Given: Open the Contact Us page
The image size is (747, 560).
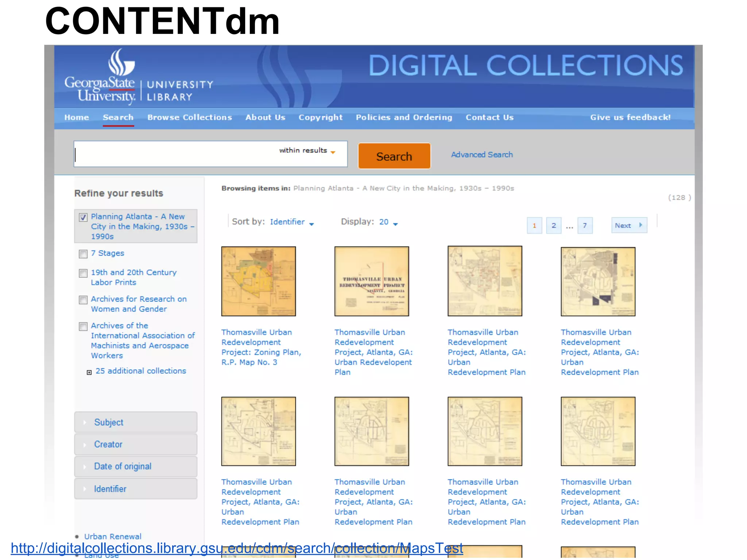Looking at the screenshot, I should pyautogui.click(x=489, y=117).
